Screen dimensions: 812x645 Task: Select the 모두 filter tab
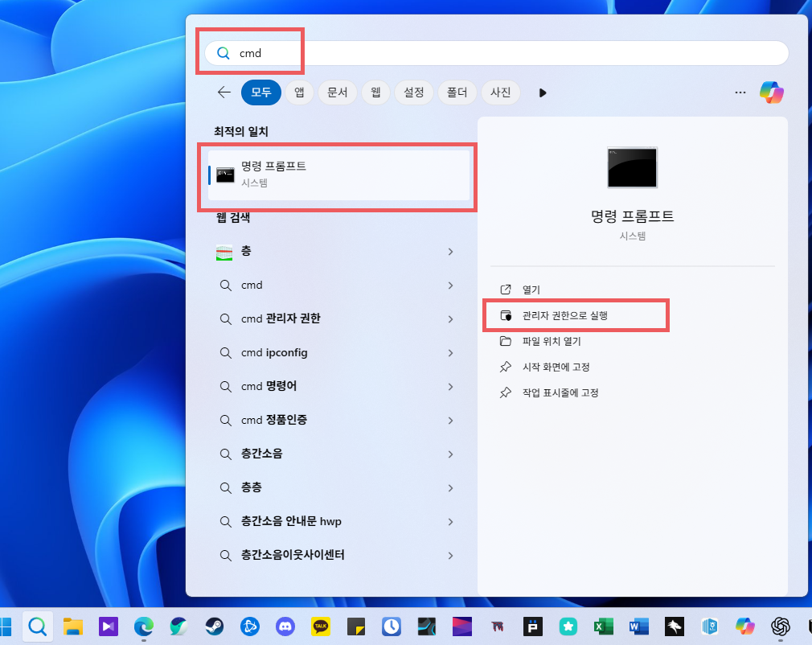point(261,92)
